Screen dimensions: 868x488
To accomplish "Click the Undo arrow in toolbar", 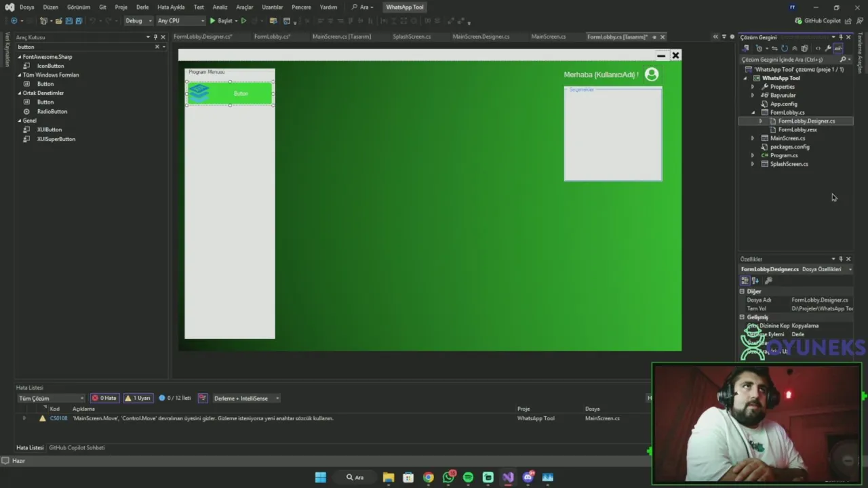I will (92, 21).
